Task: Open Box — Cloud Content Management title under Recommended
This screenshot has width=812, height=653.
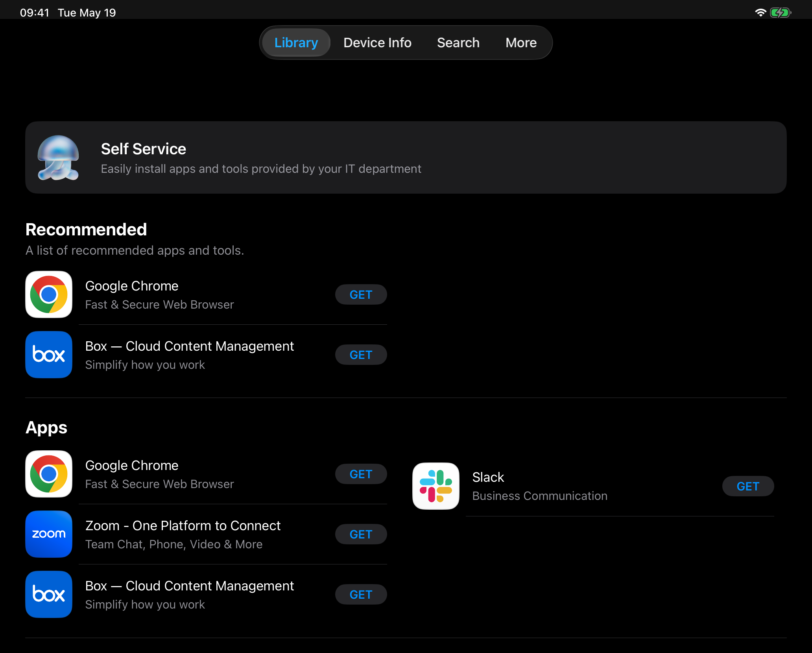Action: 190,346
